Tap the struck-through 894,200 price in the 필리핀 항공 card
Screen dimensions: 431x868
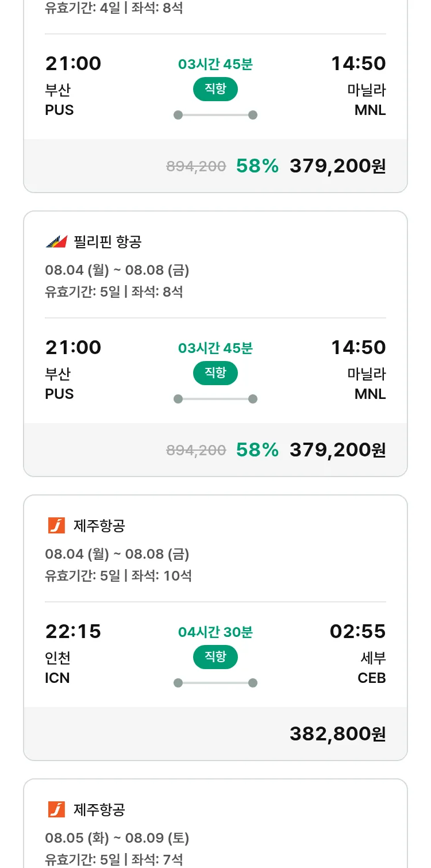tap(196, 450)
